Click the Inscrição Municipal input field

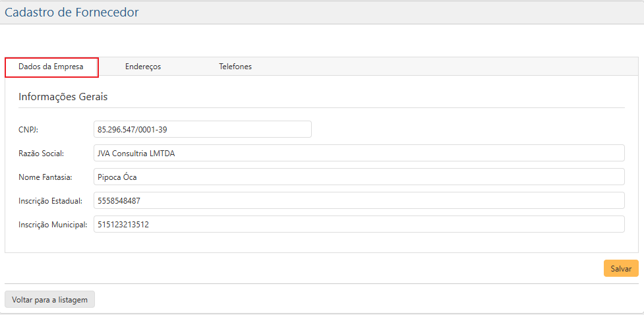[359, 224]
